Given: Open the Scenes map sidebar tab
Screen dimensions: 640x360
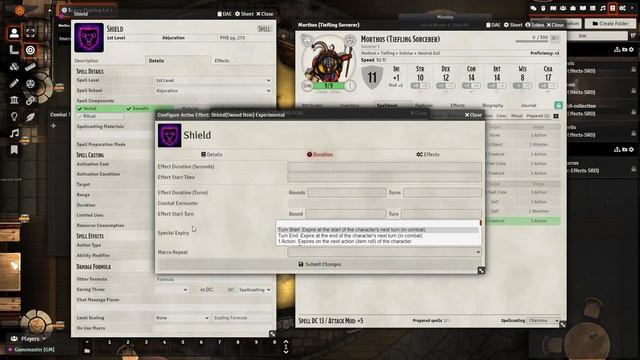Looking at the screenshot, I should pyautogui.click(x=553, y=8).
